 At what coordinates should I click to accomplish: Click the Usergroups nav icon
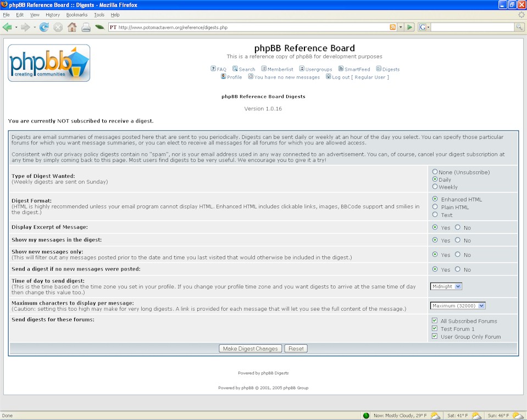[x=302, y=69]
